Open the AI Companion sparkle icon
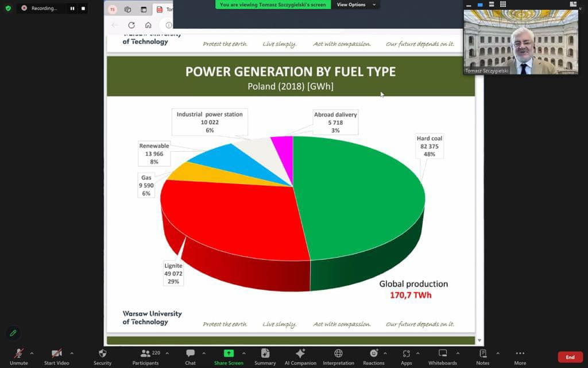The image size is (588, 368). tap(300, 353)
